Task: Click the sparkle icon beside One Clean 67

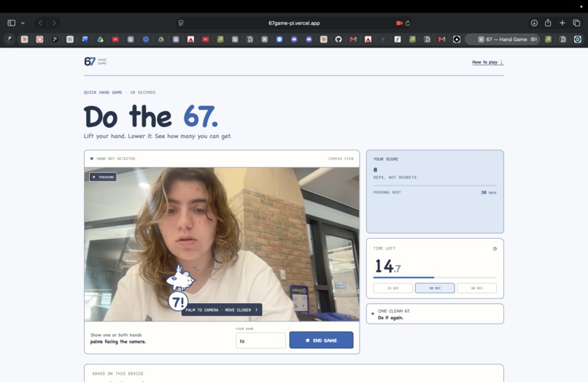Action: pyautogui.click(x=372, y=313)
